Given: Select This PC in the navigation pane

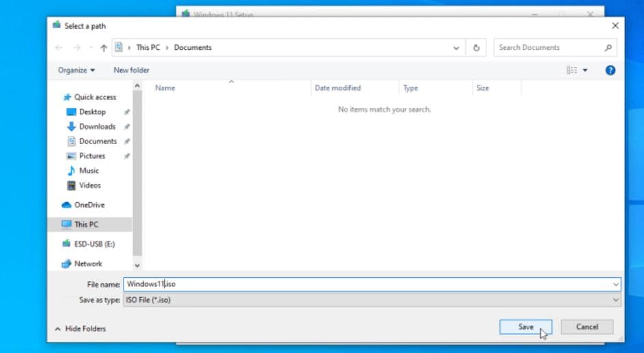Looking at the screenshot, I should 86,225.
